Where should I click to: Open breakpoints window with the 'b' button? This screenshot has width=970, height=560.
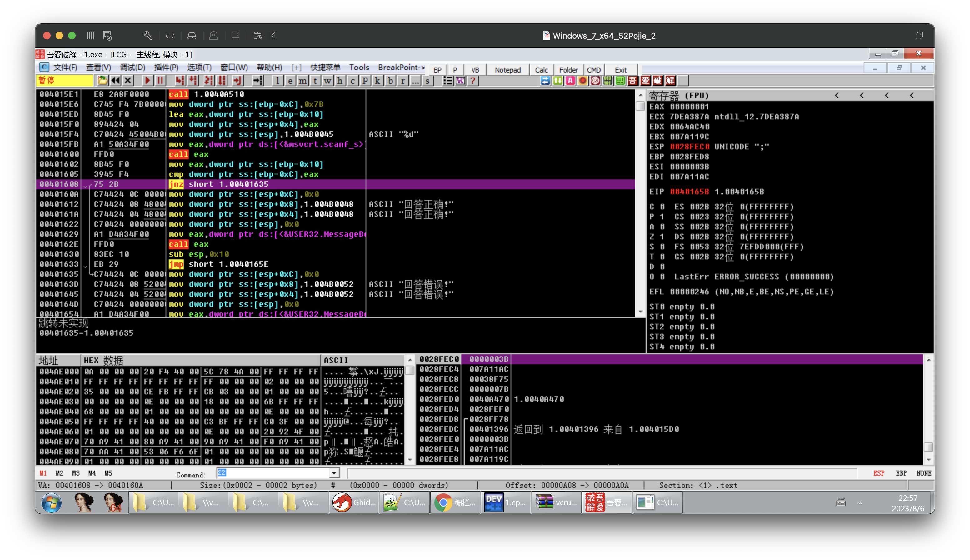(x=390, y=81)
